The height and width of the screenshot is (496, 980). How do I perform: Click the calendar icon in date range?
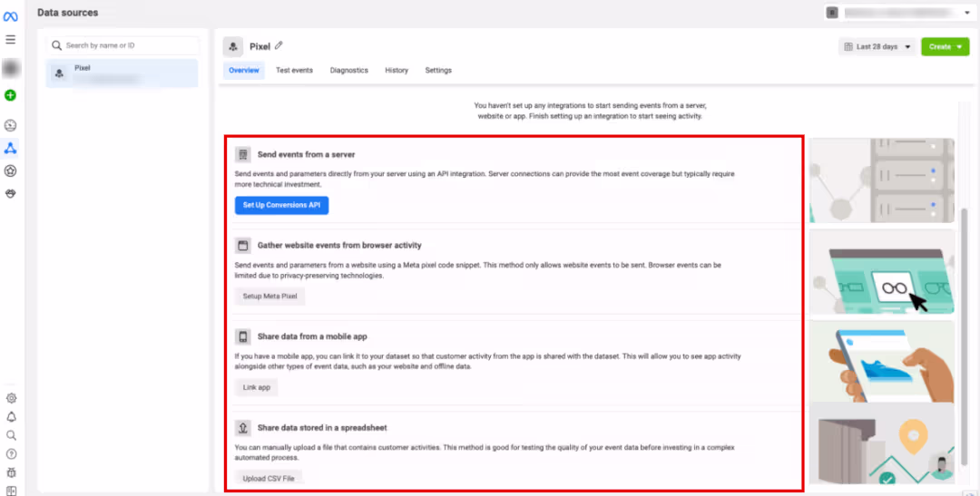click(848, 47)
